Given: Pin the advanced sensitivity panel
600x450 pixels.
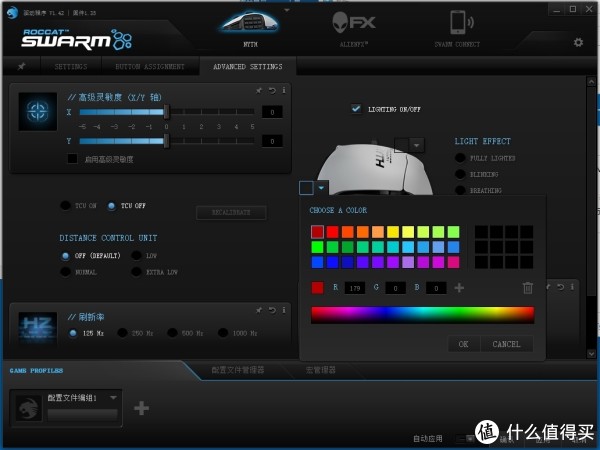Looking at the screenshot, I should (x=259, y=90).
